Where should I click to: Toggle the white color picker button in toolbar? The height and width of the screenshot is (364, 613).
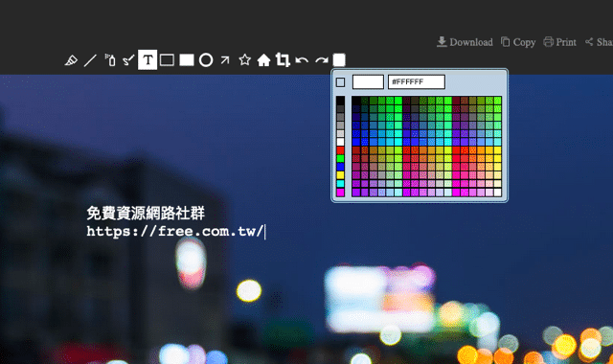(x=339, y=60)
